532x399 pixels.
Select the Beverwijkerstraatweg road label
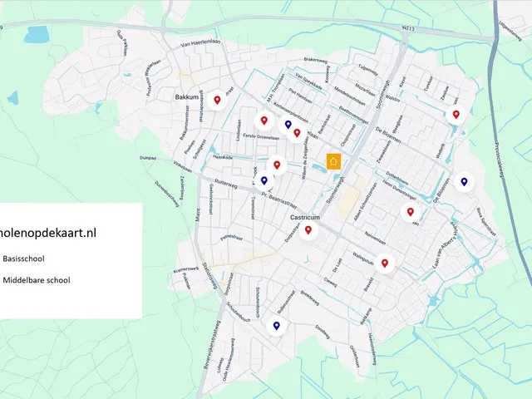click(210, 344)
